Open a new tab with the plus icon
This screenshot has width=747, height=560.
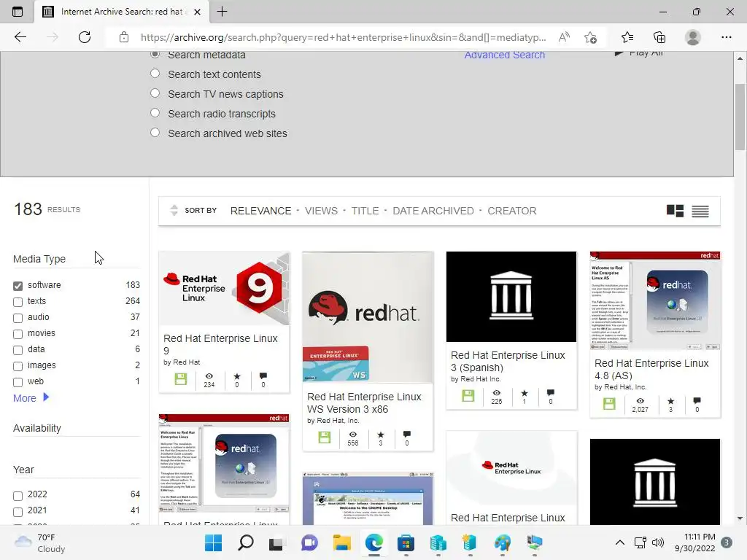click(222, 12)
